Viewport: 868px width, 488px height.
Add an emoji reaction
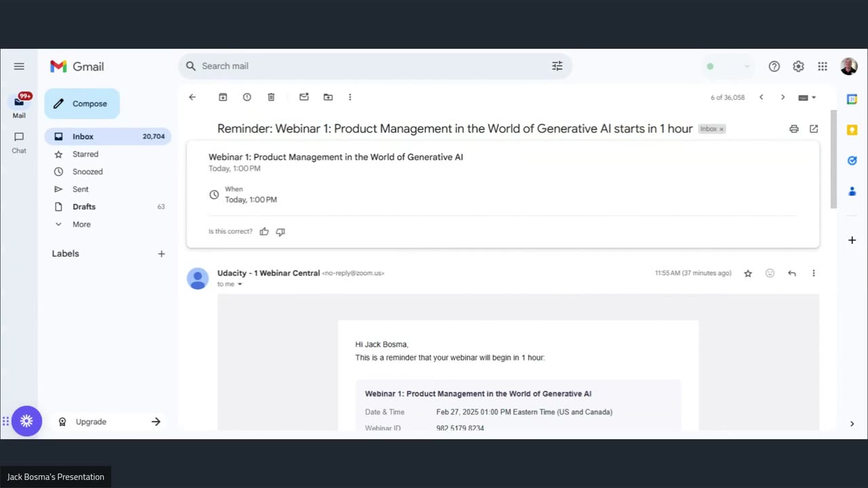tap(770, 273)
